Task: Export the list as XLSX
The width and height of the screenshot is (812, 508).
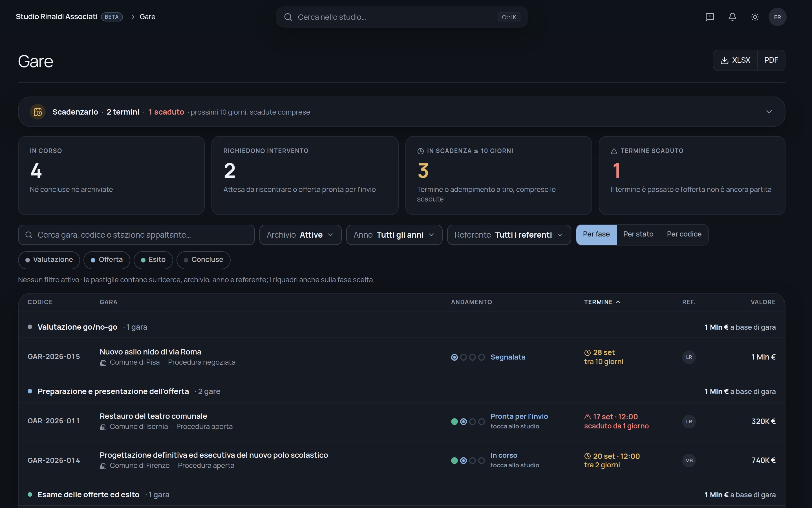Action: (735, 60)
